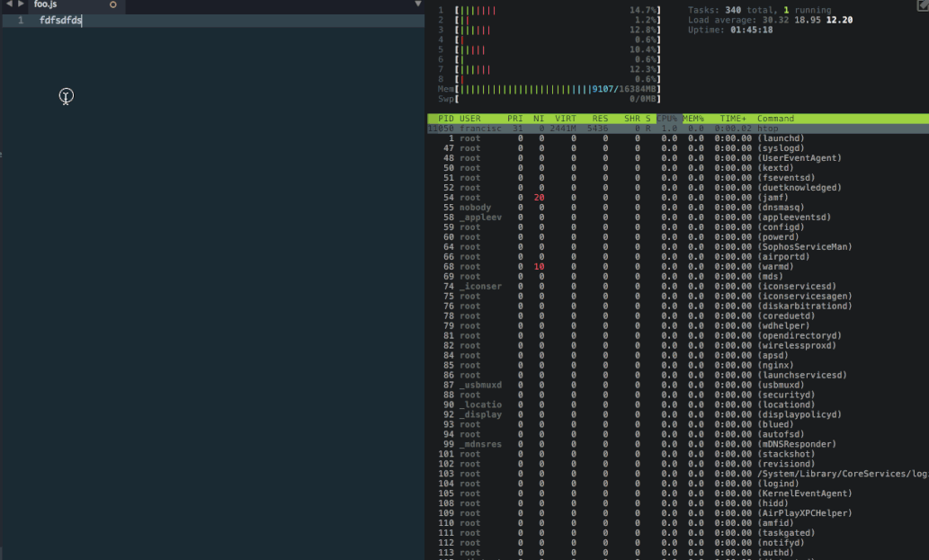Screen dimensions: 929x560
Task: Select the (KernelEventAgent) process row
Action: [x=678, y=493]
